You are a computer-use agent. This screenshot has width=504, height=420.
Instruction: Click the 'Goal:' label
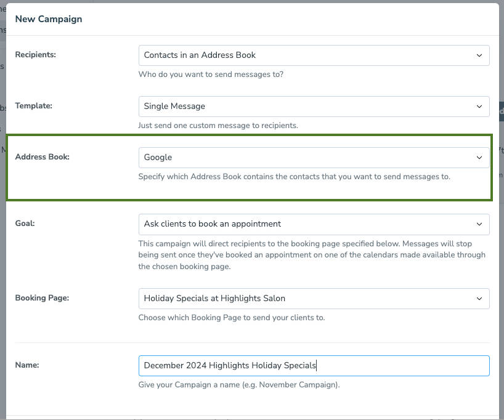(25, 224)
